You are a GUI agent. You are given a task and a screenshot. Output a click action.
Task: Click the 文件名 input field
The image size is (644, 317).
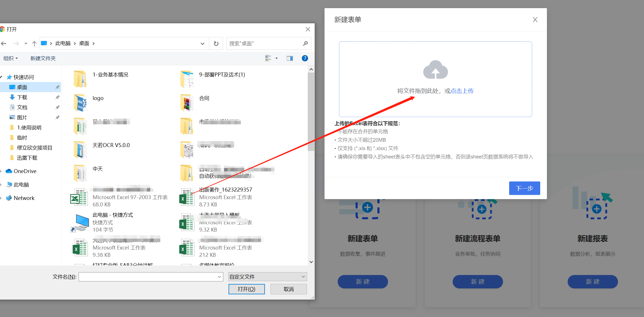148,277
